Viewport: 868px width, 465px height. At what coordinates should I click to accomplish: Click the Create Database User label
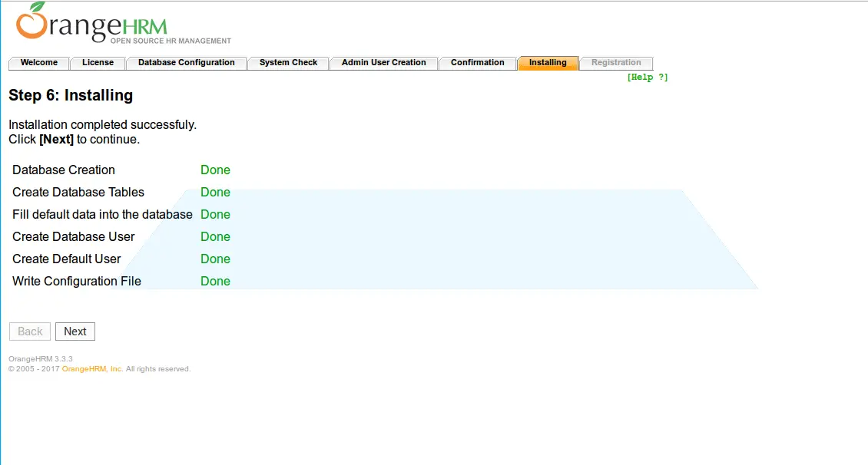point(74,236)
